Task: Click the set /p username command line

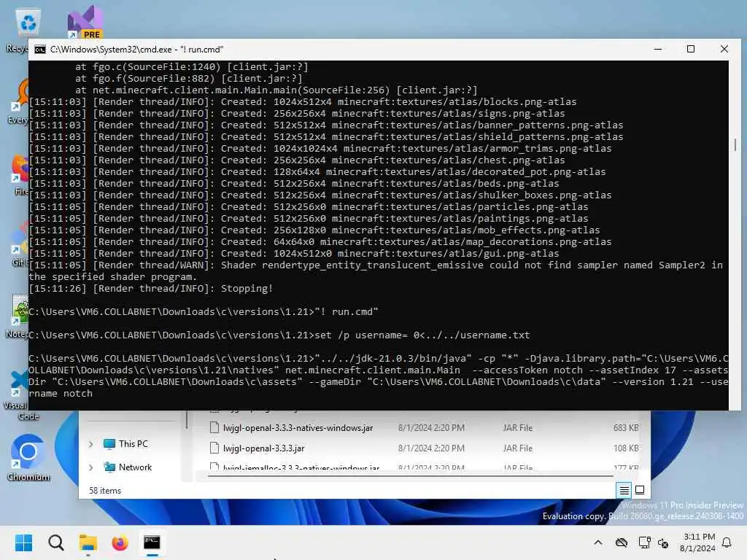Action: [279, 335]
